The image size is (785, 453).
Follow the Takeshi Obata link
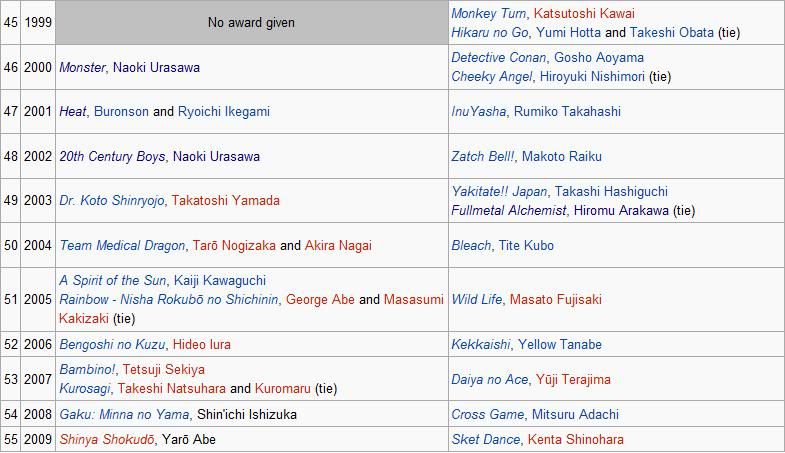[671, 33]
